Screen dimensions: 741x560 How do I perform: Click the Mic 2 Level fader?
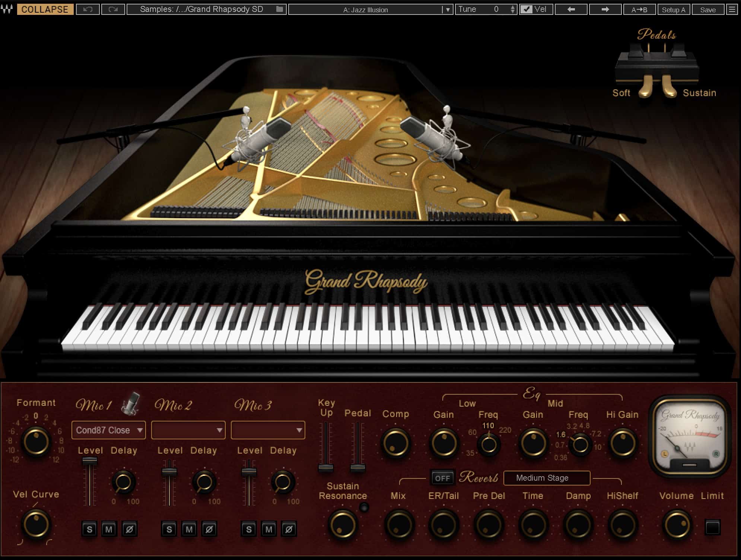tap(169, 472)
